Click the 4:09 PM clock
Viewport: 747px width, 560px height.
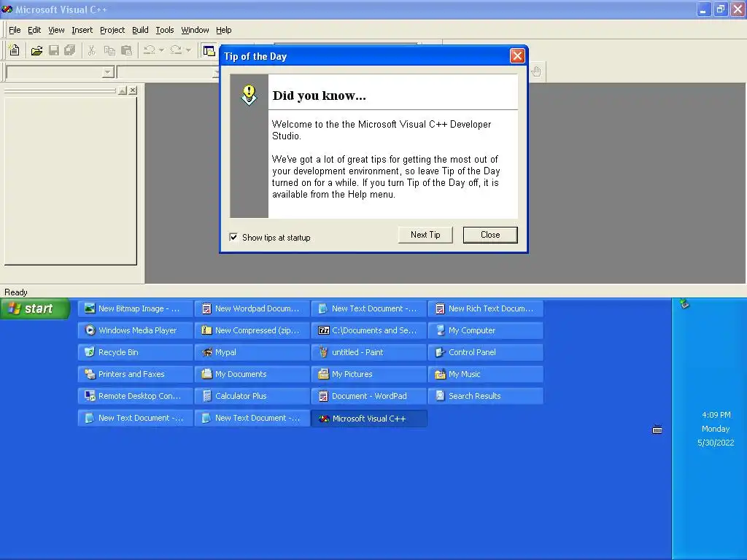coord(716,415)
